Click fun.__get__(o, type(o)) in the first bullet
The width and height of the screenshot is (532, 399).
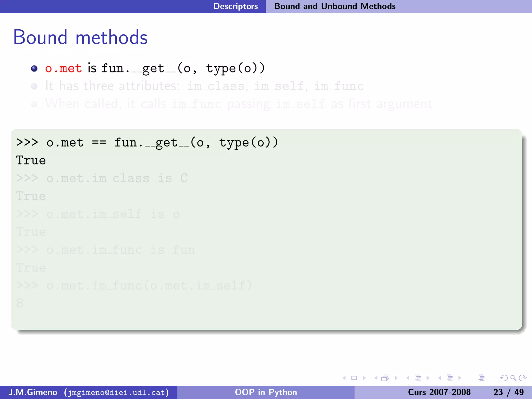tap(183, 69)
